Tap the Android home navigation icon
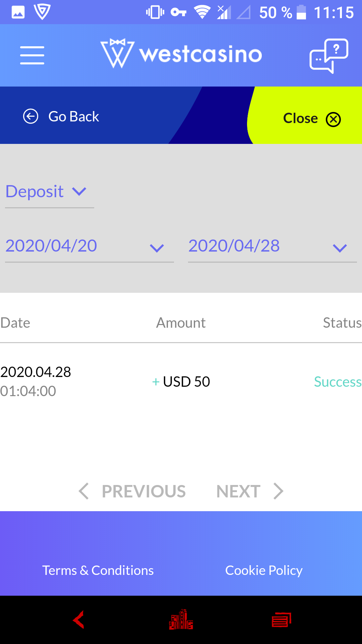 click(181, 620)
